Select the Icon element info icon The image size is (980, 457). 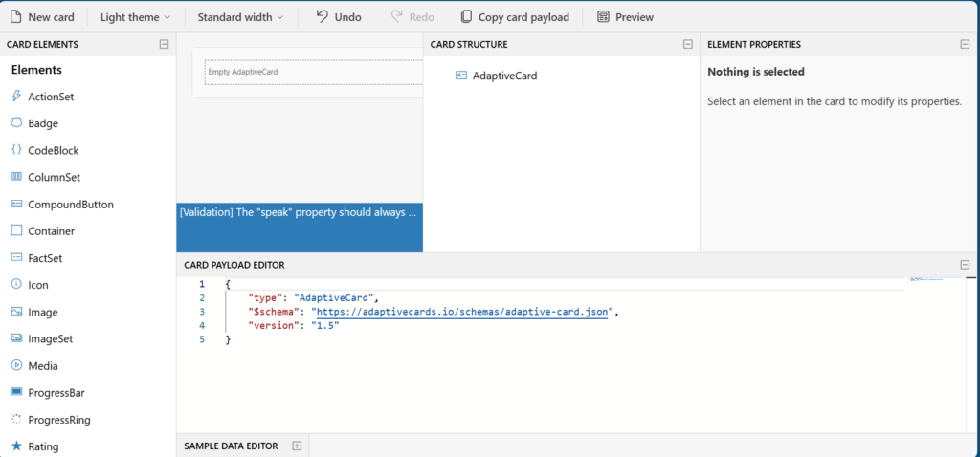16,284
